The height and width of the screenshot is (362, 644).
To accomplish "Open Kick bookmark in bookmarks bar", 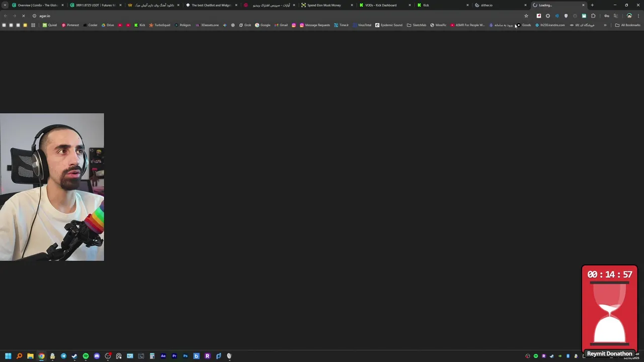I will point(139,25).
